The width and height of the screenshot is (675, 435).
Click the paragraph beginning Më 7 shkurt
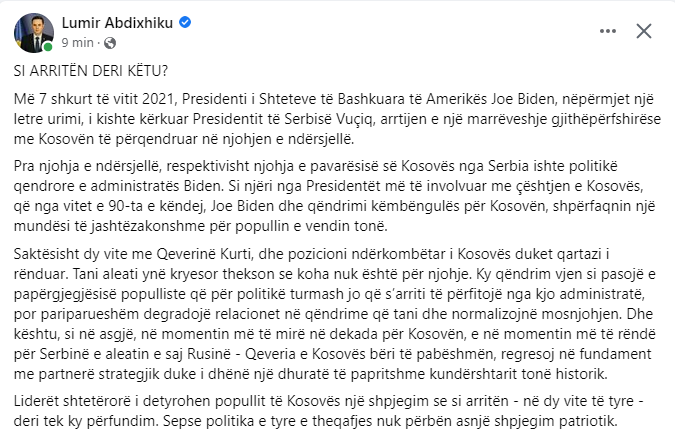(x=337, y=119)
